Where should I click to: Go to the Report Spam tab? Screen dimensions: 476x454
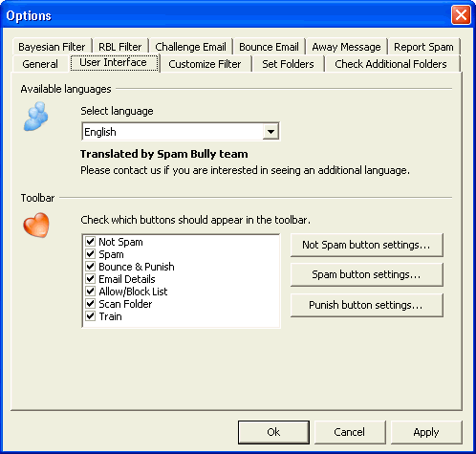pyautogui.click(x=423, y=47)
